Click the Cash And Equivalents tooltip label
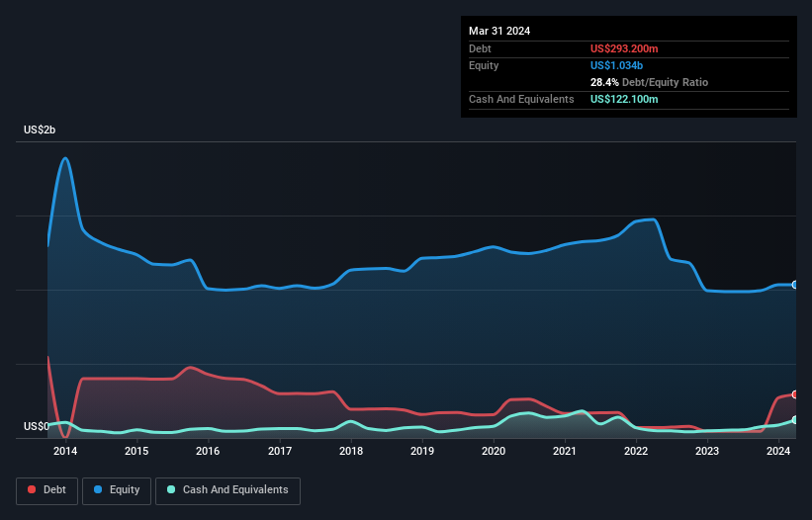 tap(521, 99)
